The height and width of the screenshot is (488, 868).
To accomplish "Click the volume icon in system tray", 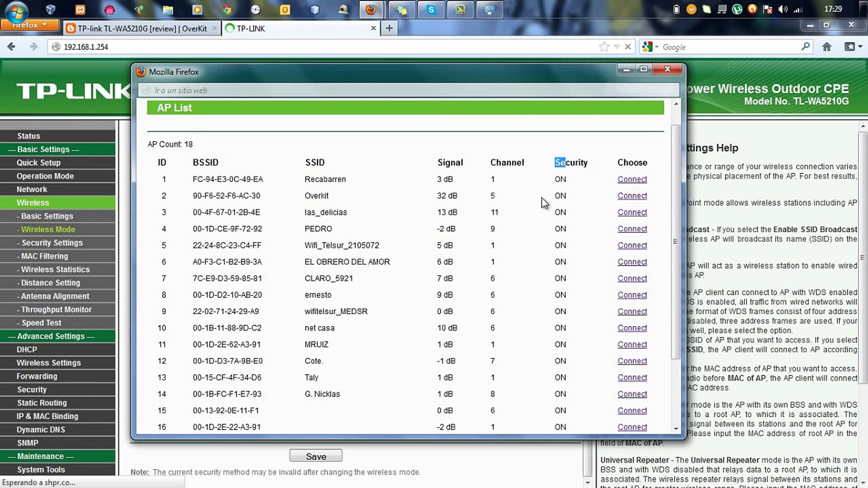I will [x=783, y=9].
